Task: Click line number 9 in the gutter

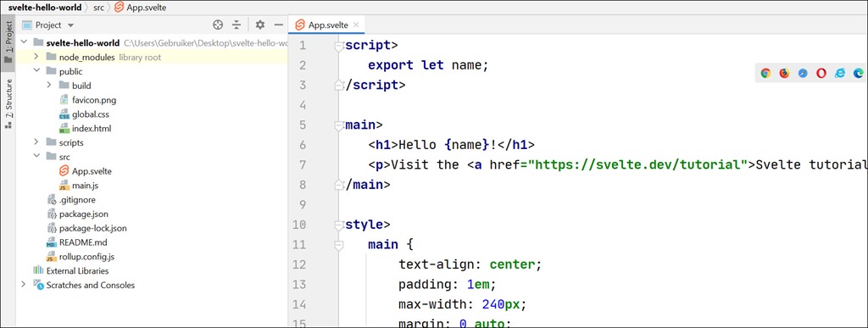Action: tap(302, 204)
